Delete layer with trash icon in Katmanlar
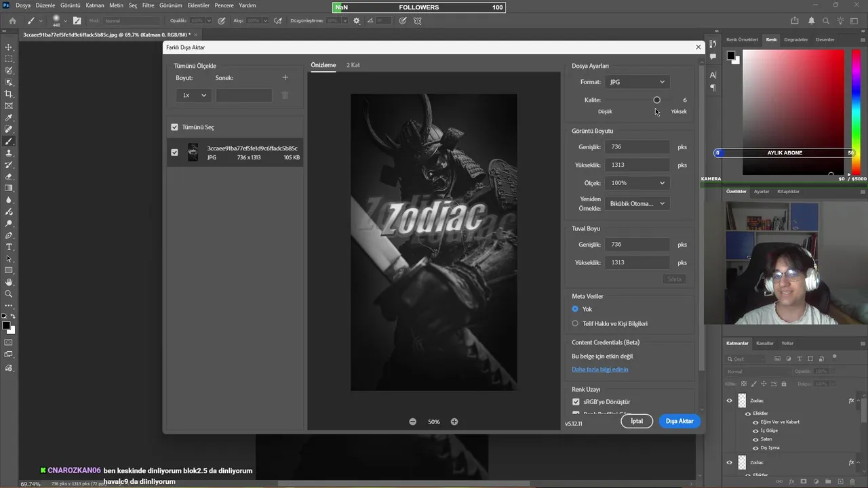Image resolution: width=868 pixels, height=488 pixels. [853, 482]
